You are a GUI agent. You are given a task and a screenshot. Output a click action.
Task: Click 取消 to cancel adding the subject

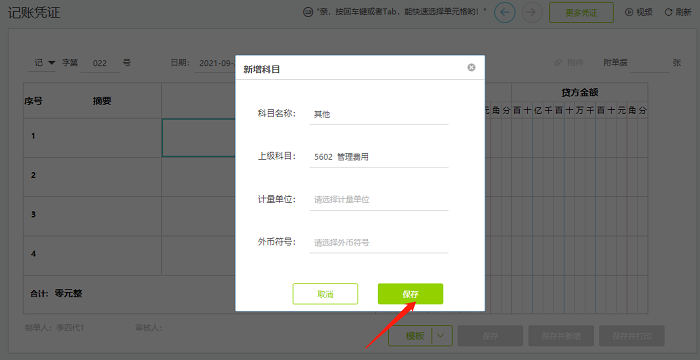click(x=325, y=294)
